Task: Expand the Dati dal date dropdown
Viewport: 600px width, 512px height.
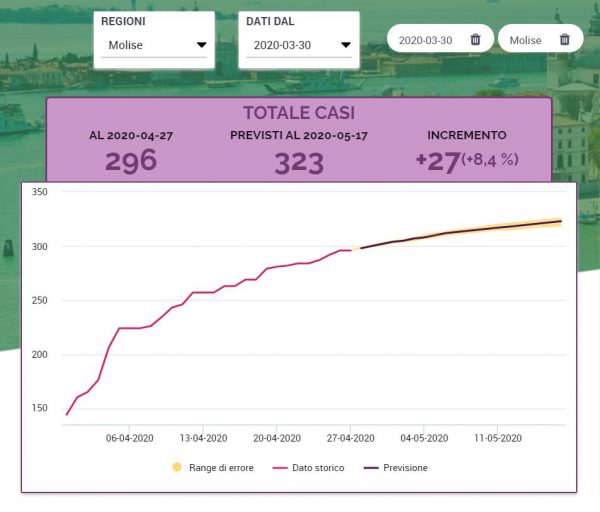Action: tap(299, 45)
